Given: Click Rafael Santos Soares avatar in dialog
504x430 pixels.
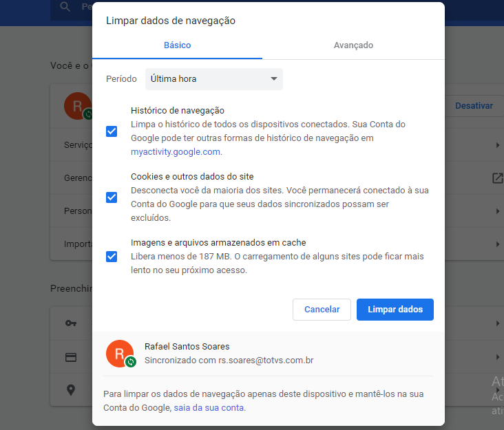Looking at the screenshot, I should 120,354.
